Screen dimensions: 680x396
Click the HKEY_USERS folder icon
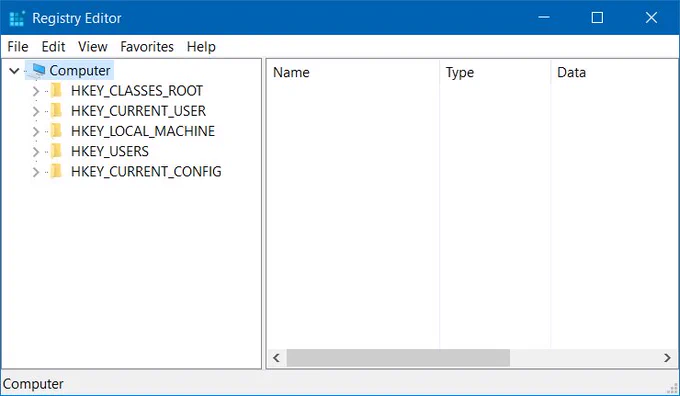pos(56,151)
